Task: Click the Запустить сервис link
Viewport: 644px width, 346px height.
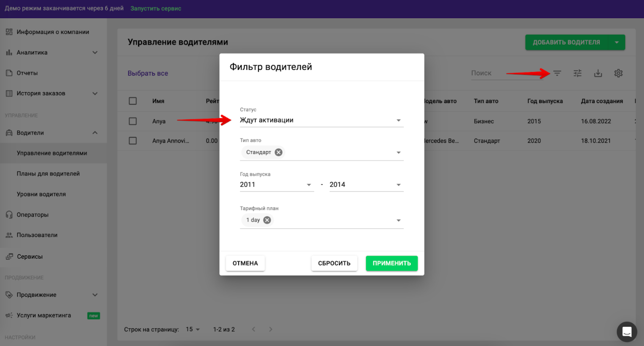Action: (156, 8)
